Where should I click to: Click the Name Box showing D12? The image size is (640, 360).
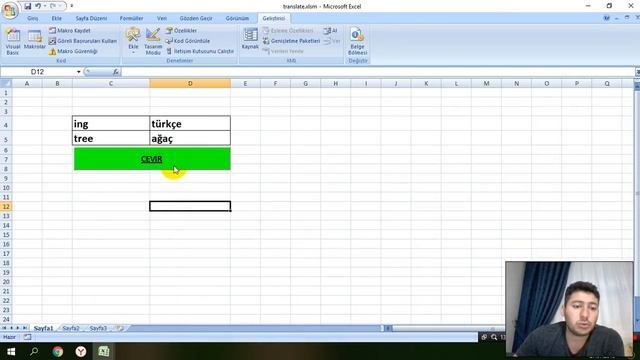39,72
